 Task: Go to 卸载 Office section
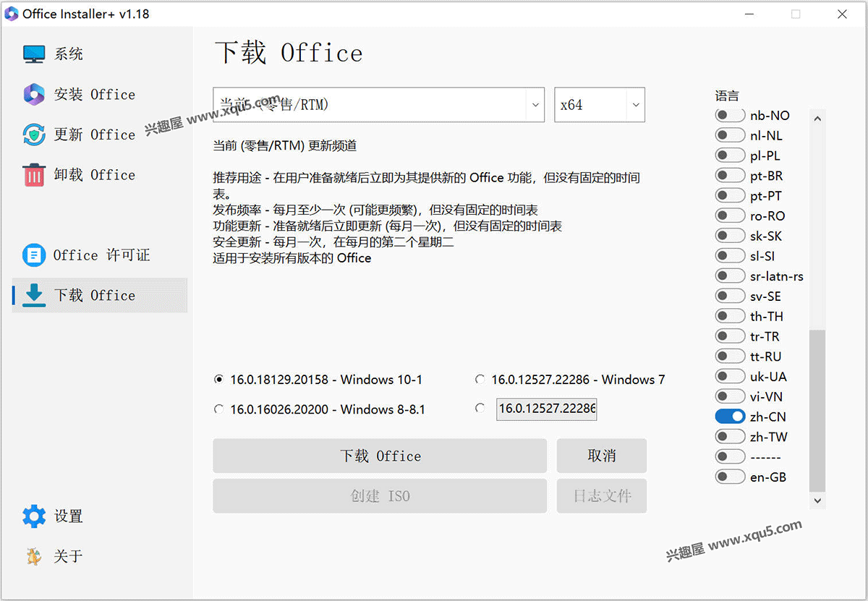[x=100, y=175]
